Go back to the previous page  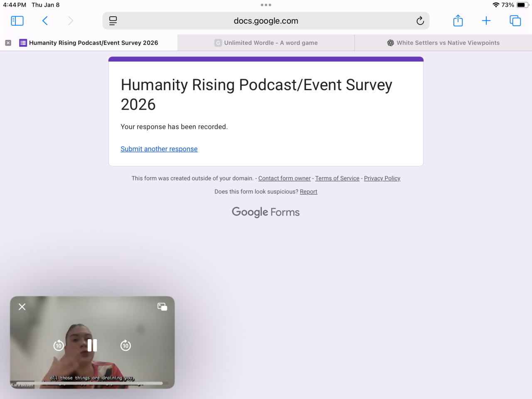[x=45, y=21]
